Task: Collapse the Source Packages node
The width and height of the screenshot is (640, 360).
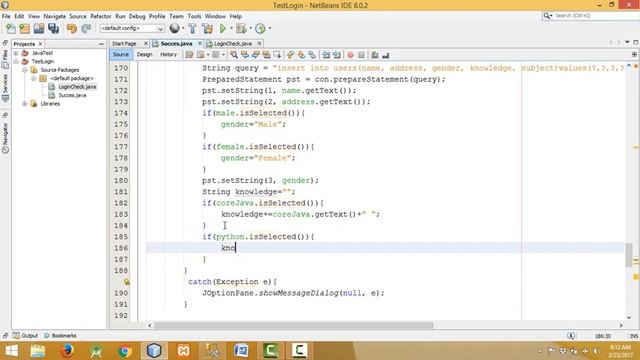Action: coord(25,70)
